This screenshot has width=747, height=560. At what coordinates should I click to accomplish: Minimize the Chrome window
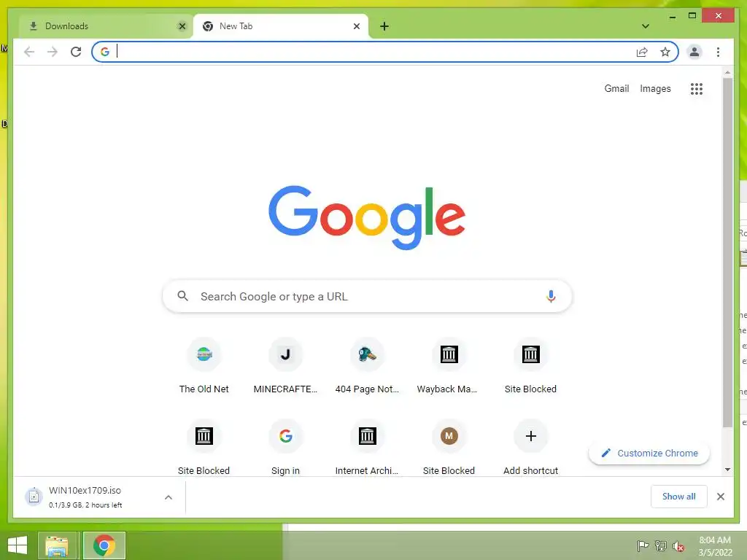coord(672,16)
